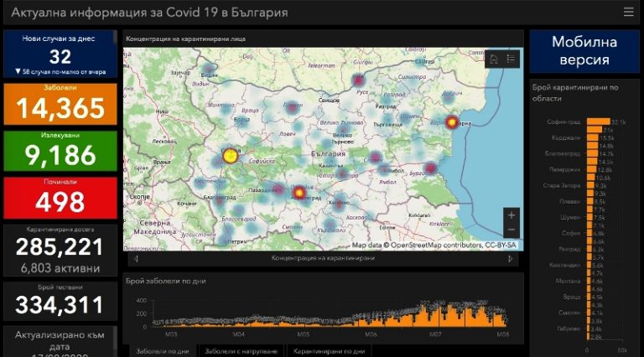Select the yellow Sofia hotspot on map
Screen dimensions: 644x357
tap(230, 156)
